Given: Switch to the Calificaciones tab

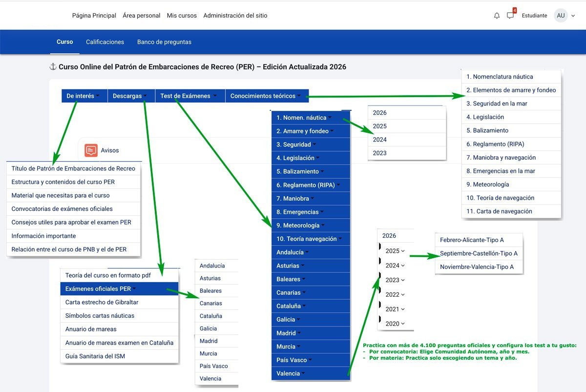Looking at the screenshot, I should pos(105,42).
